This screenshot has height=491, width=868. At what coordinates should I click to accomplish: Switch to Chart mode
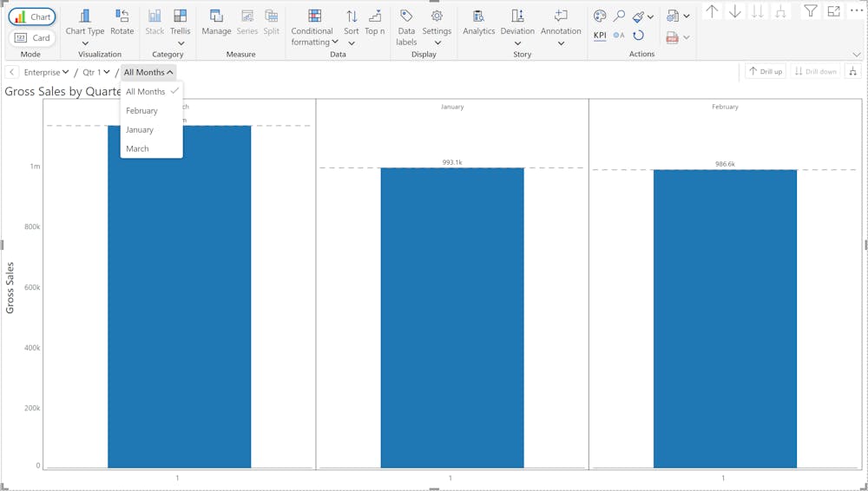coord(32,17)
